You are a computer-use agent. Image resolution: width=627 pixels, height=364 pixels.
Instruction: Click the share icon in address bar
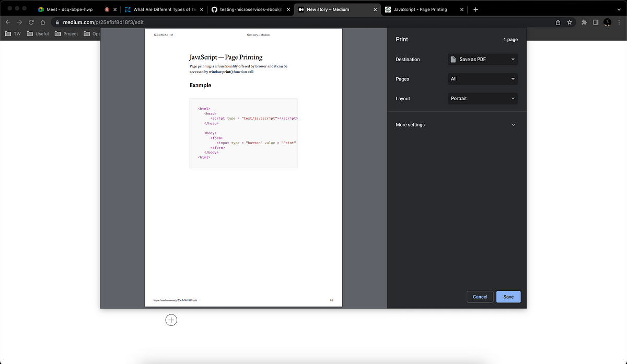558,22
